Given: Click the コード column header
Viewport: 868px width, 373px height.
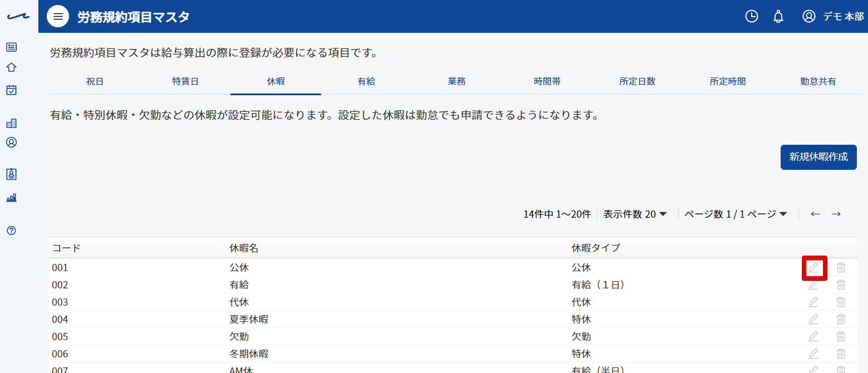Looking at the screenshot, I should tap(66, 248).
